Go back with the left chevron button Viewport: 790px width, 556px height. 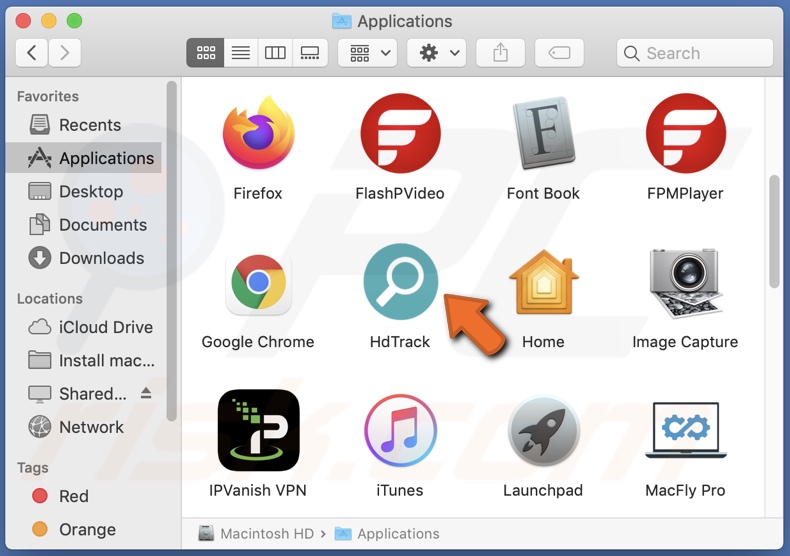tap(32, 52)
